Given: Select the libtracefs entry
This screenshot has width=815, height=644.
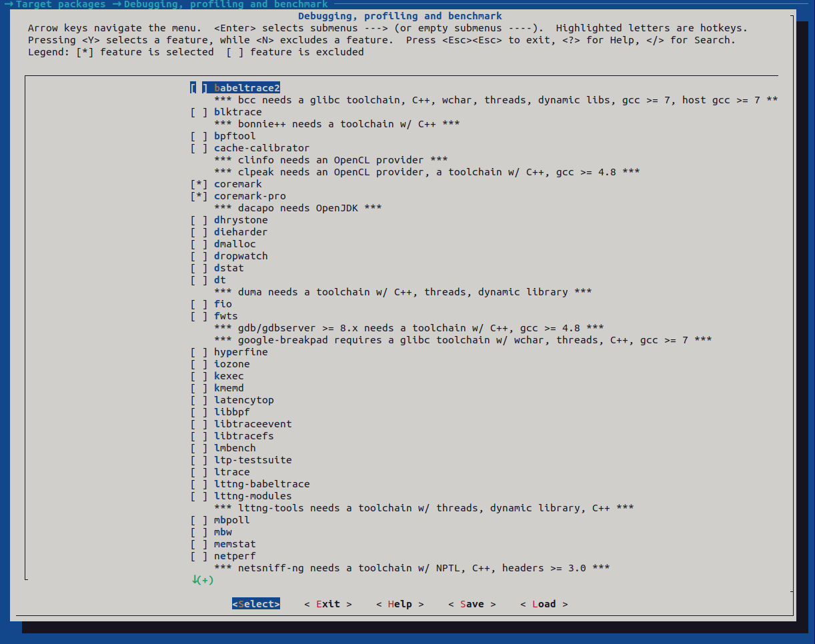Looking at the screenshot, I should pos(232,436).
